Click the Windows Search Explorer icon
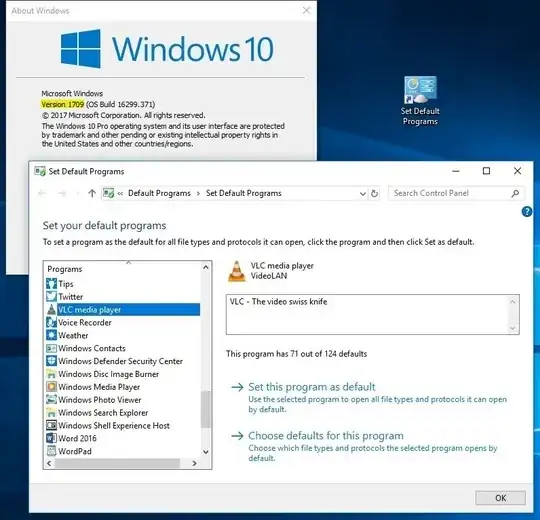This screenshot has width=540, height=520. [x=51, y=412]
